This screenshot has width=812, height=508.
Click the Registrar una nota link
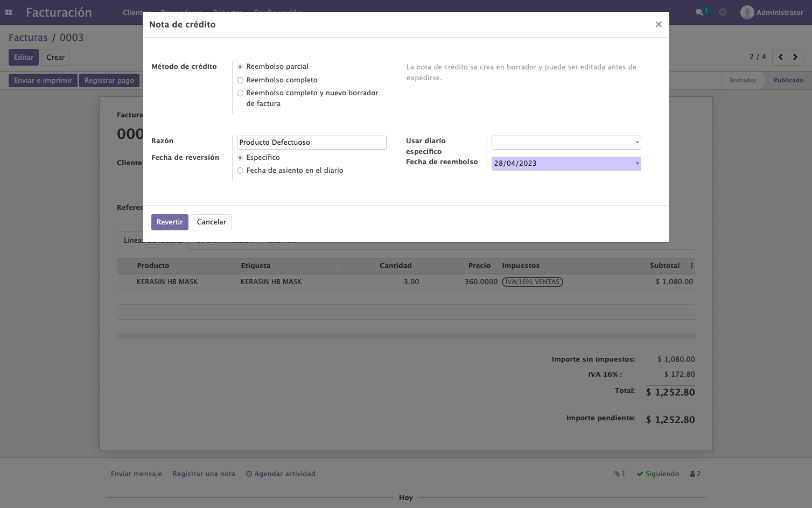[x=204, y=474]
